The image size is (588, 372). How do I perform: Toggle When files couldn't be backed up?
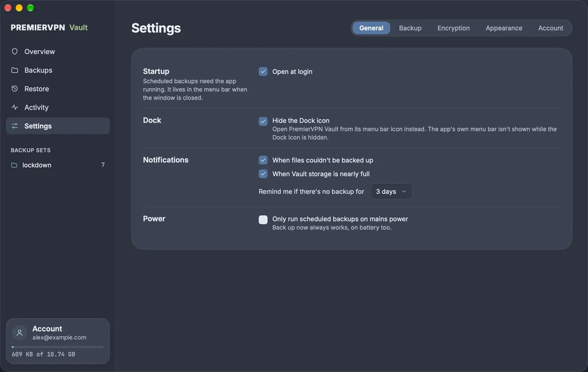[x=263, y=160]
